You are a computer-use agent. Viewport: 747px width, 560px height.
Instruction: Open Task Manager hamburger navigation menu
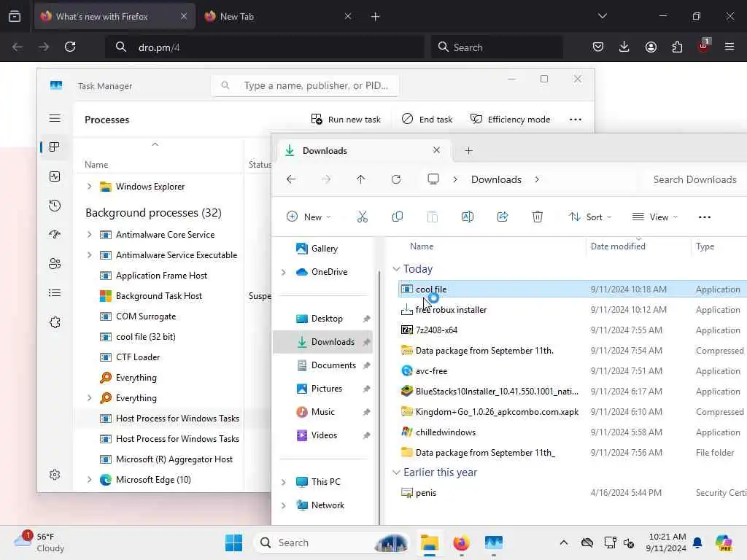click(55, 118)
